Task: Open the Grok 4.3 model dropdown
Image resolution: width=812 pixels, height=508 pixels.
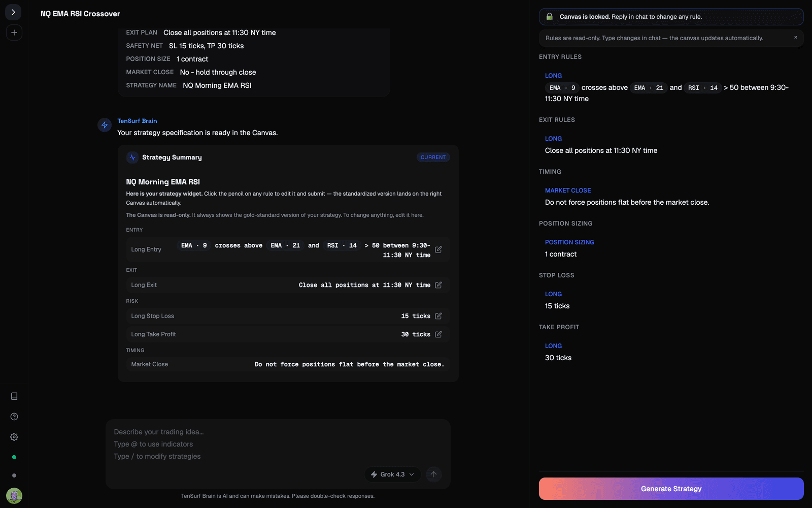Action: [x=392, y=474]
